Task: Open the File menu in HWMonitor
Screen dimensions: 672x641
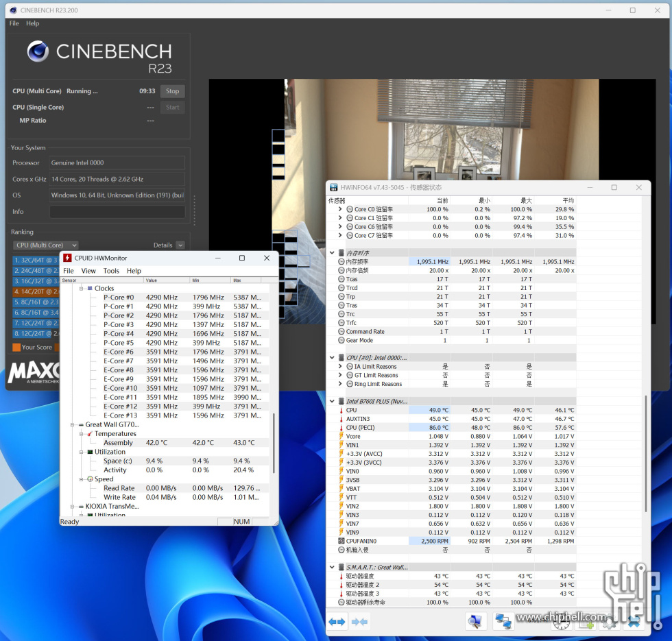Action: pyautogui.click(x=68, y=271)
